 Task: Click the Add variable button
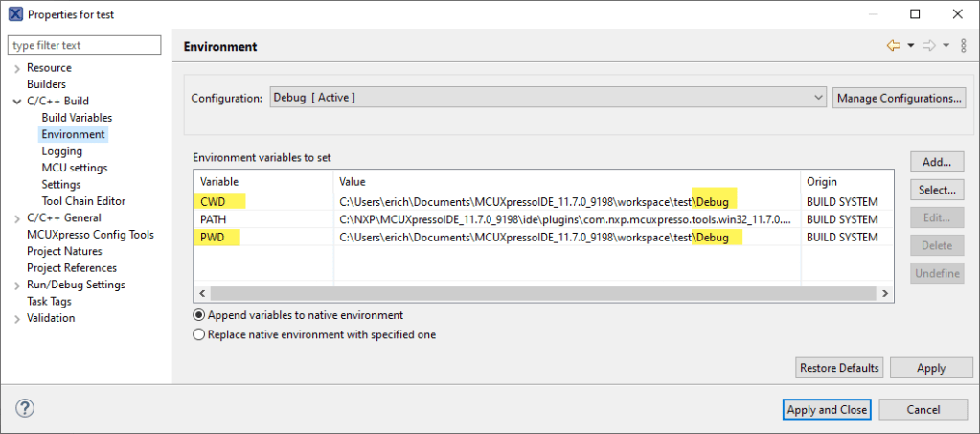click(936, 162)
